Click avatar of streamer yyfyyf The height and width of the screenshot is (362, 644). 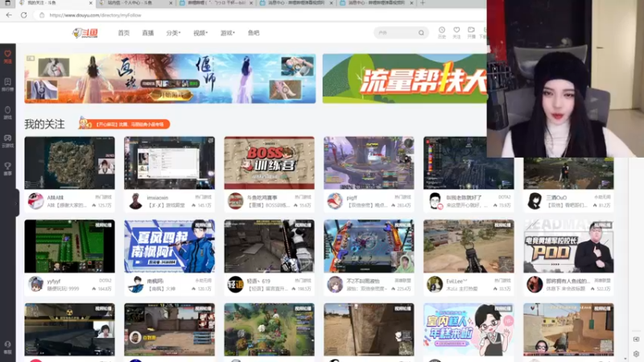click(x=35, y=284)
